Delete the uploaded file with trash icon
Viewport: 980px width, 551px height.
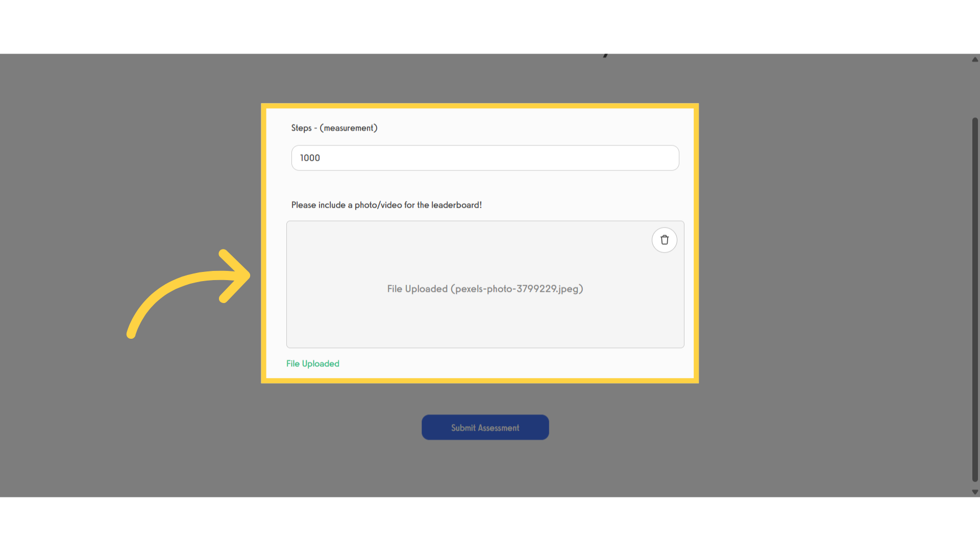(664, 240)
